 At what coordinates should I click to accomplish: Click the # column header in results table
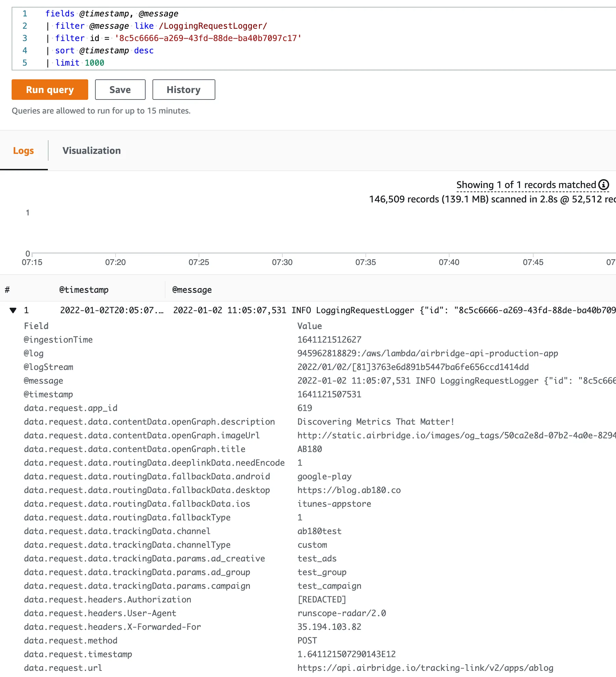[7, 290]
